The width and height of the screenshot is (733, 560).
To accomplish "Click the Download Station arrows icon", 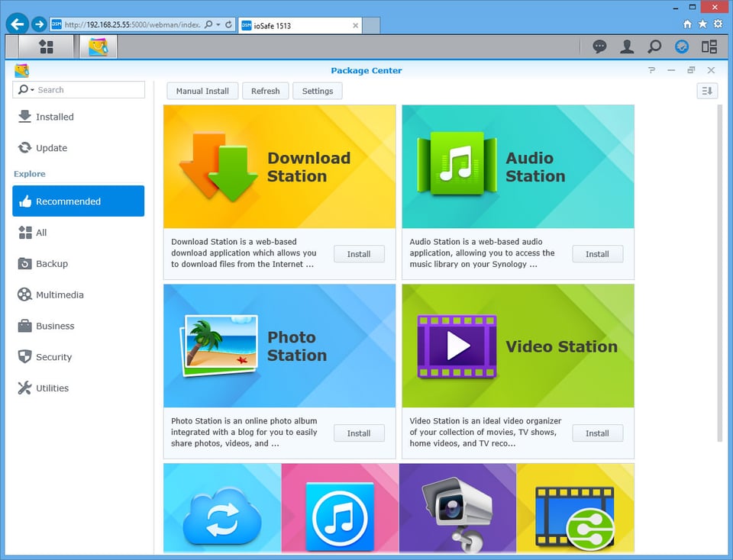I will (x=218, y=167).
